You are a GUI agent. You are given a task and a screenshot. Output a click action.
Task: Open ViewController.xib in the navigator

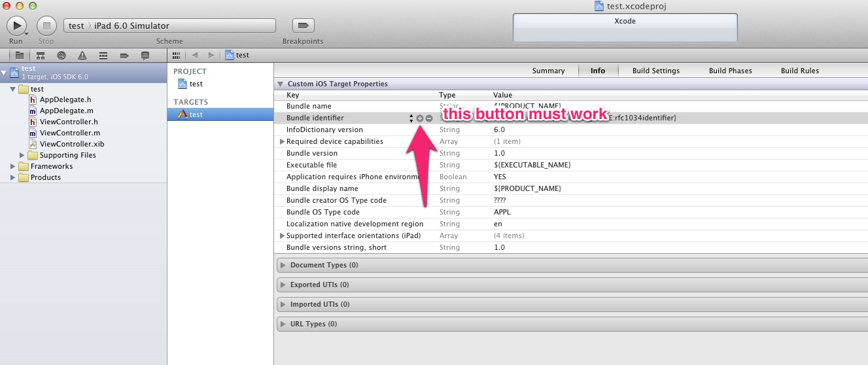(72, 145)
